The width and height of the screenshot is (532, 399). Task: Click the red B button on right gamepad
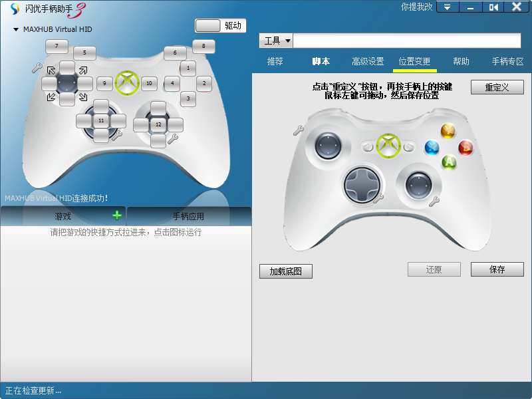(x=465, y=148)
